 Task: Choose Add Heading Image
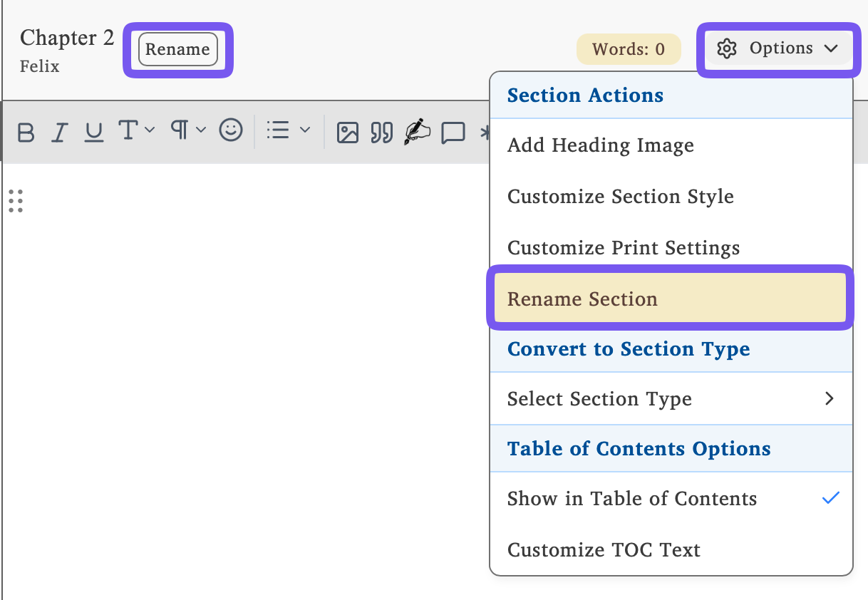pos(600,145)
